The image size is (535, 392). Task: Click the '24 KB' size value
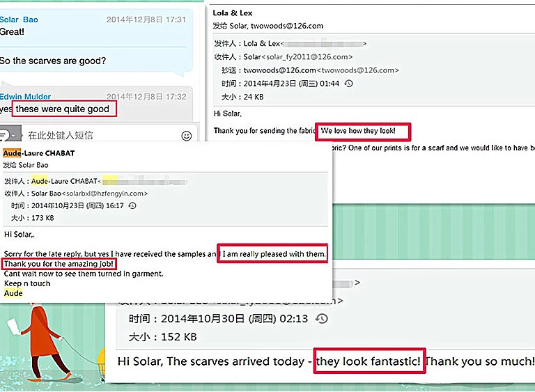pyautogui.click(x=254, y=97)
